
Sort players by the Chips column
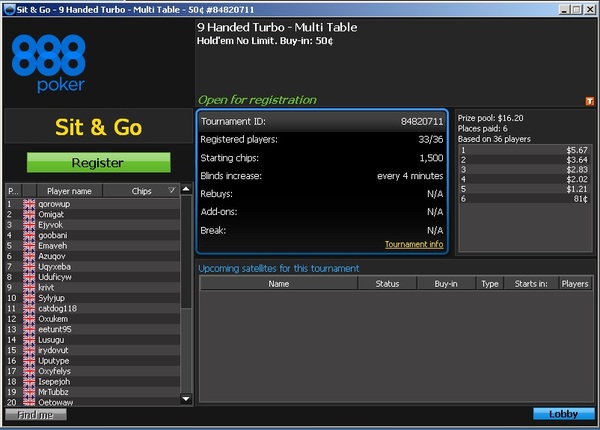(141, 191)
